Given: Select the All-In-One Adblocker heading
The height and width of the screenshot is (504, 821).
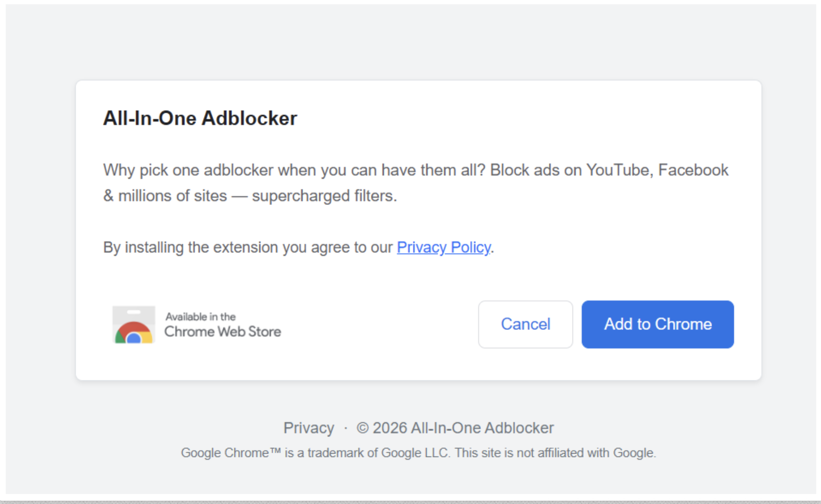Looking at the screenshot, I should pyautogui.click(x=200, y=118).
